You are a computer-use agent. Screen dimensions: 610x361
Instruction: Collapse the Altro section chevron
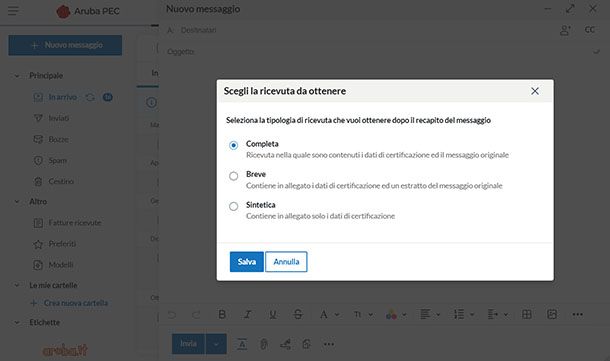(x=17, y=202)
